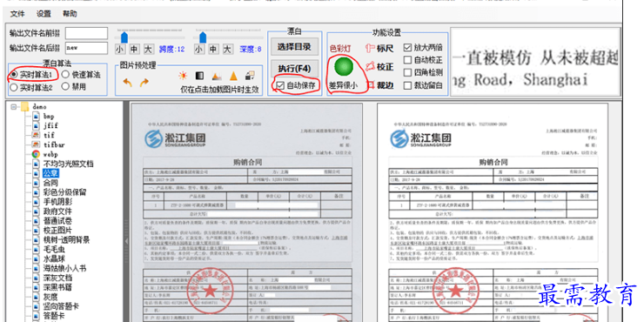Viewport: 644px width, 322px height.
Task: Click the 输出文件名前缀 input field
Action: pyautogui.click(x=86, y=33)
